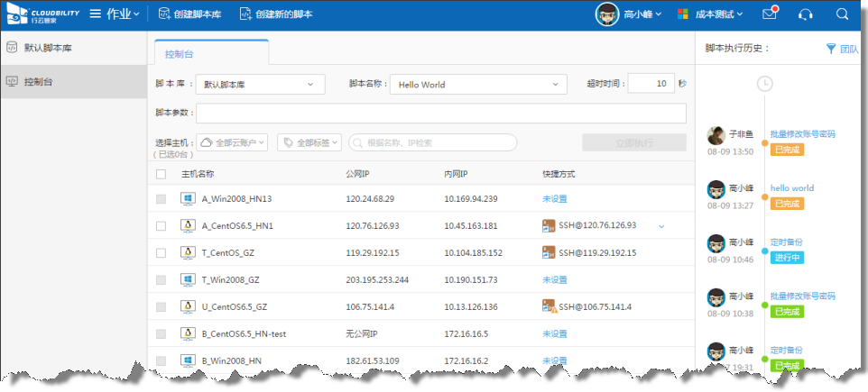Image resolution: width=868 pixels, height=392 pixels.
Task: Click the hamburger menu icon beside 作业
Action: point(95,14)
